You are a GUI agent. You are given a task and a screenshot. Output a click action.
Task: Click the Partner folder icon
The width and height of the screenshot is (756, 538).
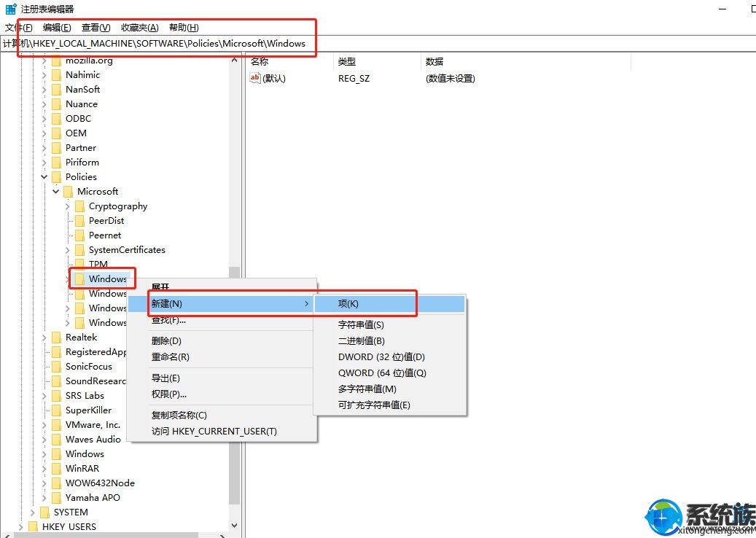[x=56, y=147]
